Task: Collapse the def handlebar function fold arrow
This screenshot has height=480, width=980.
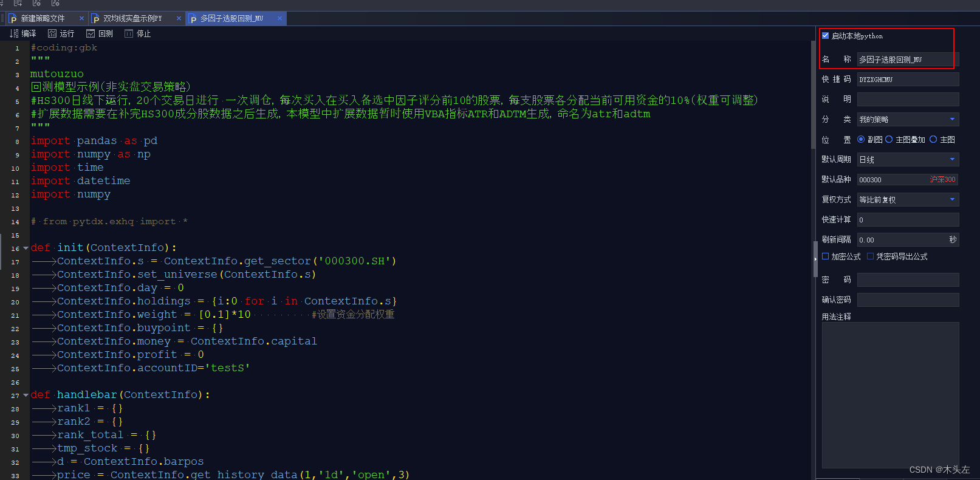Action: pos(26,395)
